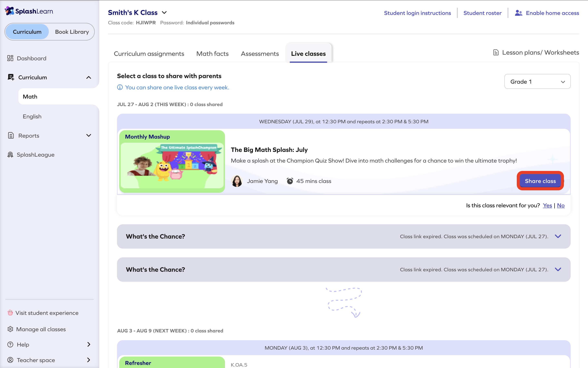Click the Reports clipboard icon
This screenshot has height=368, width=588.
click(x=11, y=135)
